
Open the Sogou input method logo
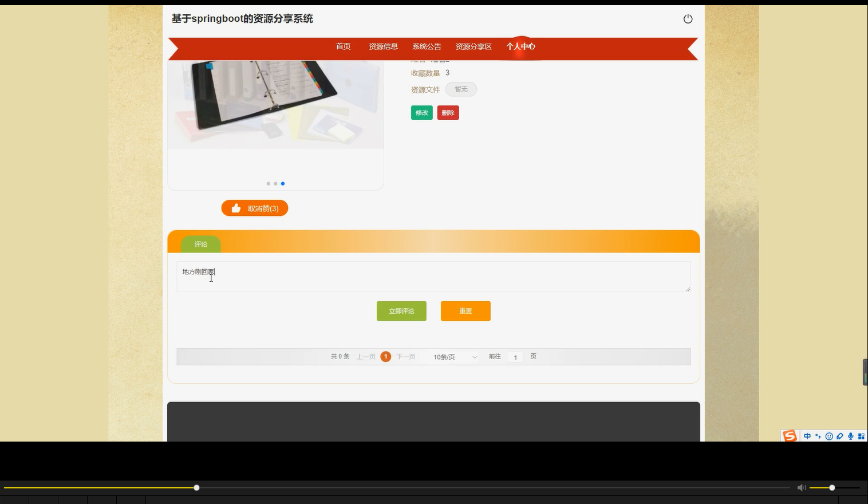[790, 436]
